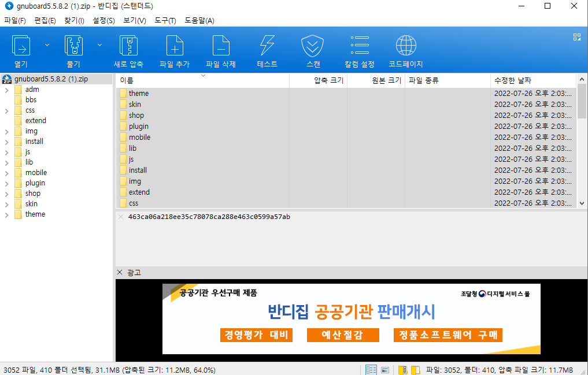Open the 설정(S) menu
Viewport: 588px width, 375px height.
[103, 21]
